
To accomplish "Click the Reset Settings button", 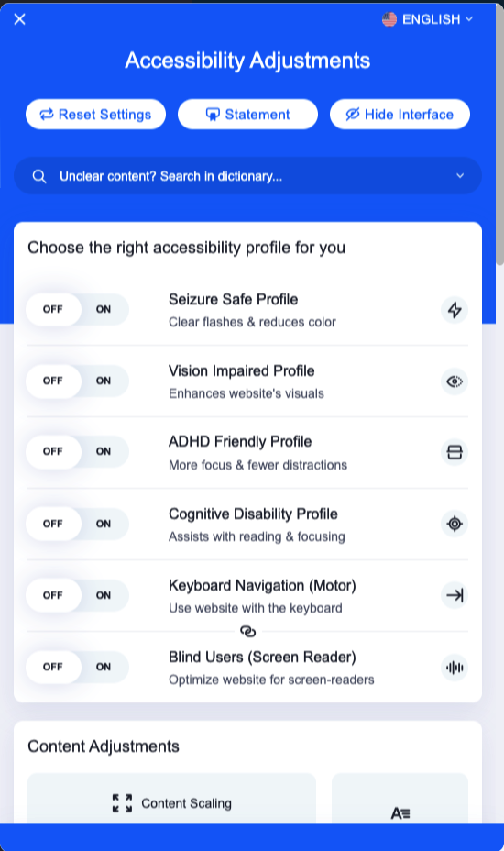I will point(95,115).
